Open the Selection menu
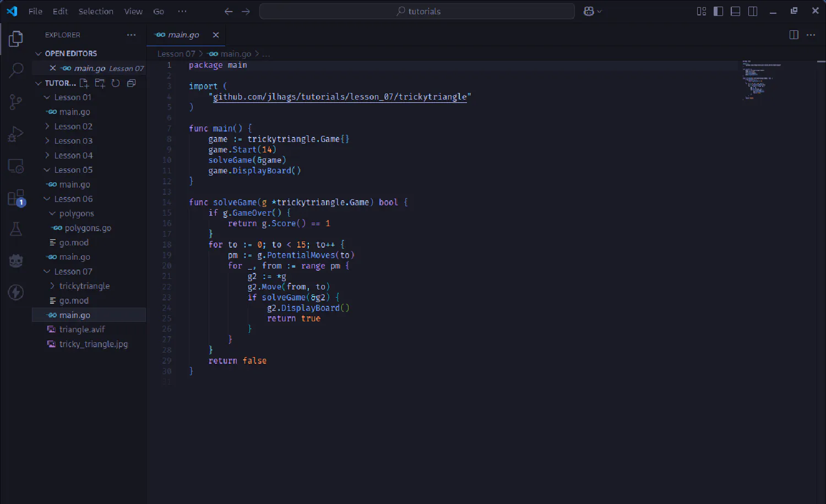 click(96, 11)
